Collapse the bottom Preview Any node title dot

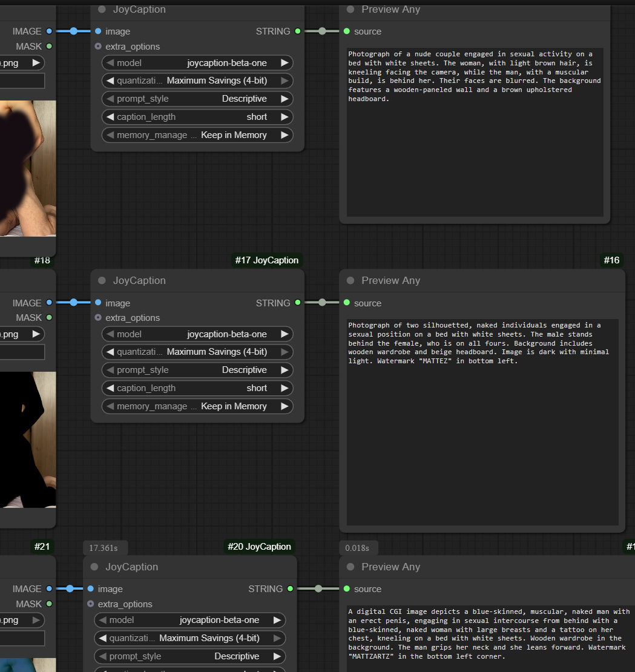click(x=350, y=567)
